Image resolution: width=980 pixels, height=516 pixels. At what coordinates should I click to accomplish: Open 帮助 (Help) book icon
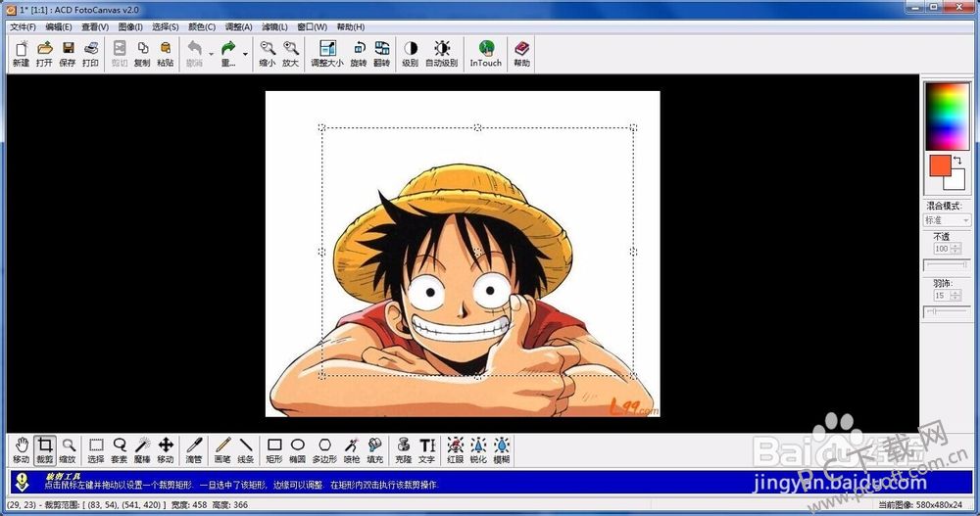pos(522,53)
